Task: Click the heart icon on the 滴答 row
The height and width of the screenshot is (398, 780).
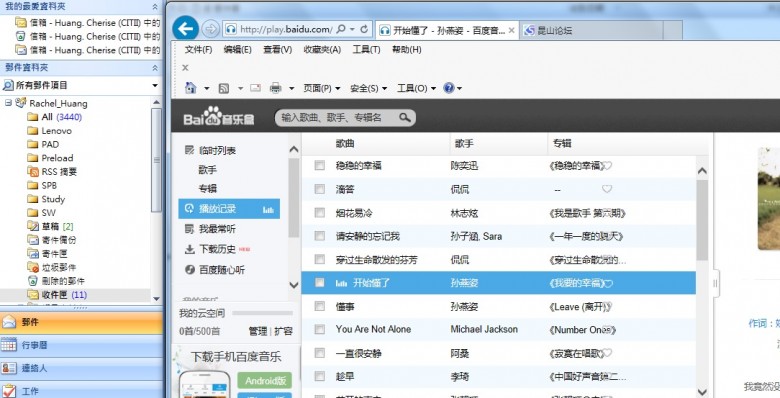Action: pyautogui.click(x=607, y=189)
